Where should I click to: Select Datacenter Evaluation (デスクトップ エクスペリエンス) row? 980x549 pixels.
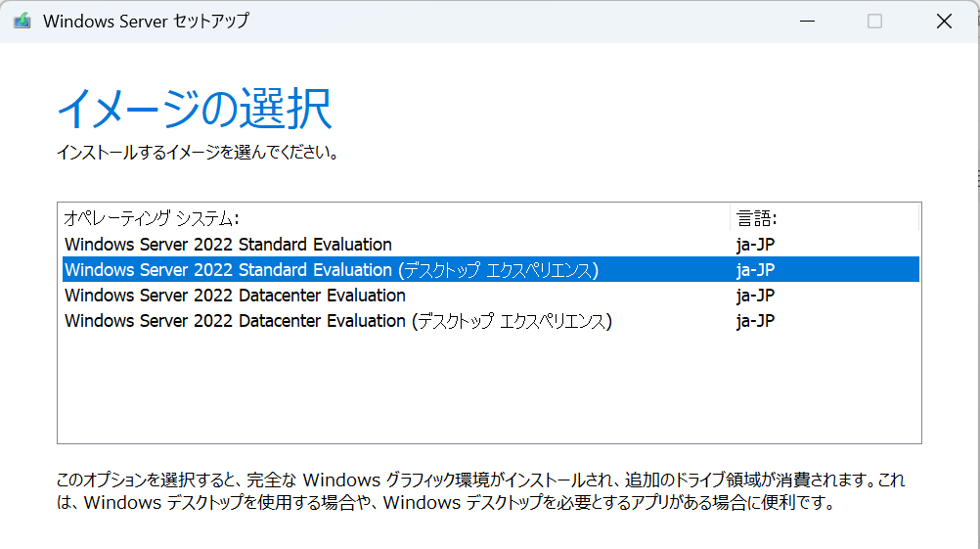coord(491,321)
